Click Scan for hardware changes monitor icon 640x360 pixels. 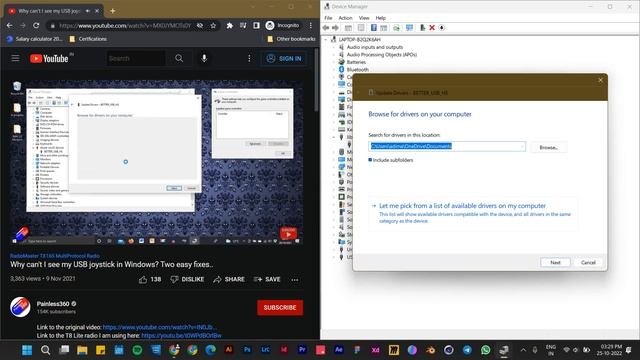coord(409,28)
